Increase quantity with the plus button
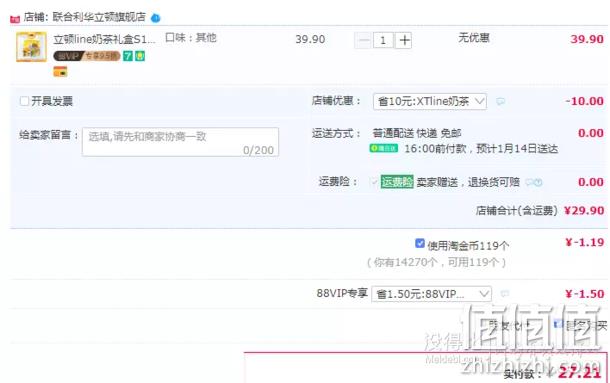This screenshot has height=383, width=610. (404, 40)
